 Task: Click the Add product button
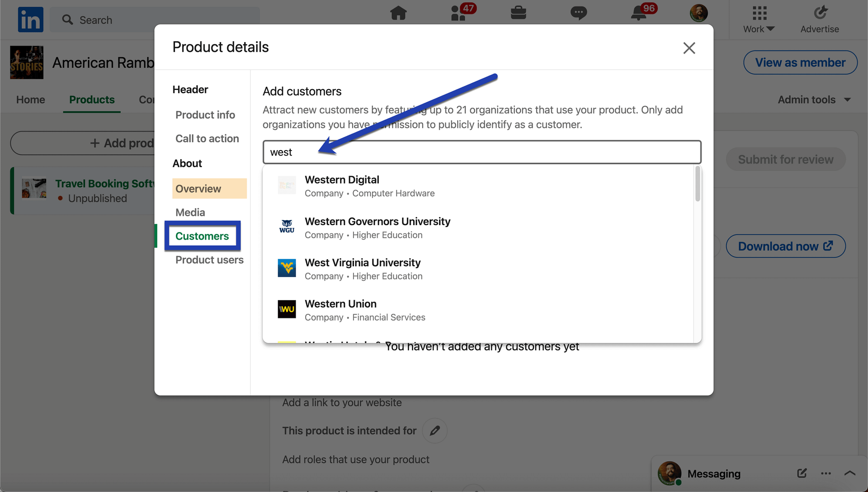point(82,143)
